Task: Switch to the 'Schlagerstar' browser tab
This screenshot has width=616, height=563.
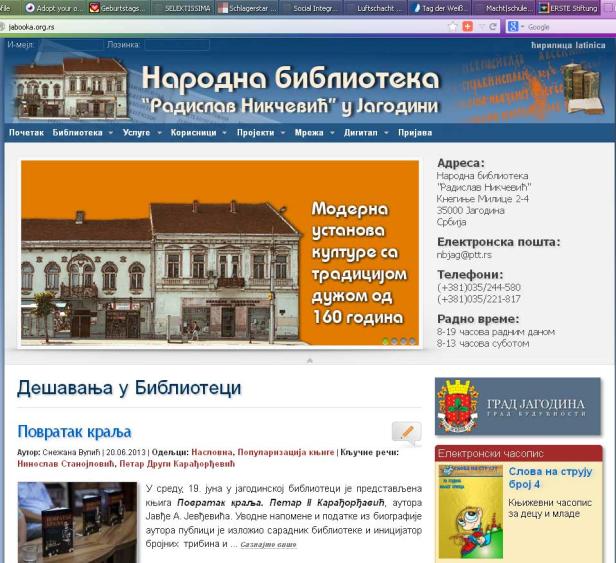Action: coord(247,8)
